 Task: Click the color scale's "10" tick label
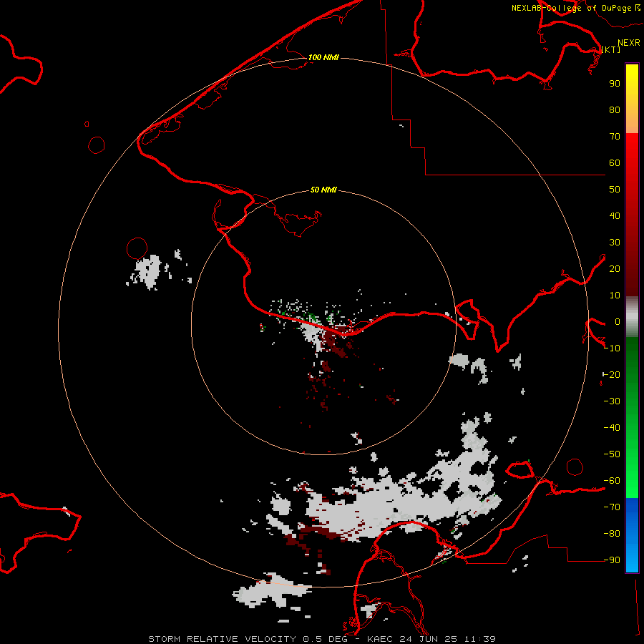click(615, 296)
